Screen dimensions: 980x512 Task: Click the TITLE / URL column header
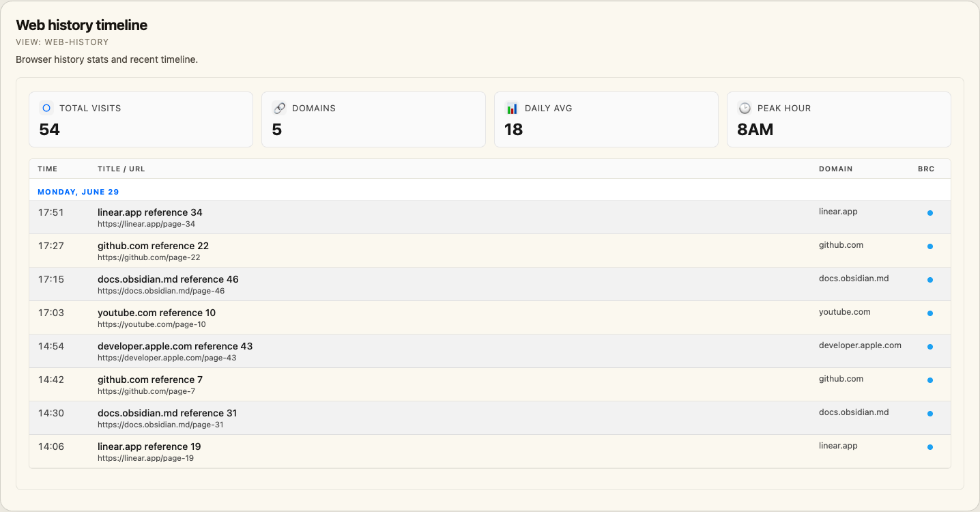click(x=121, y=169)
